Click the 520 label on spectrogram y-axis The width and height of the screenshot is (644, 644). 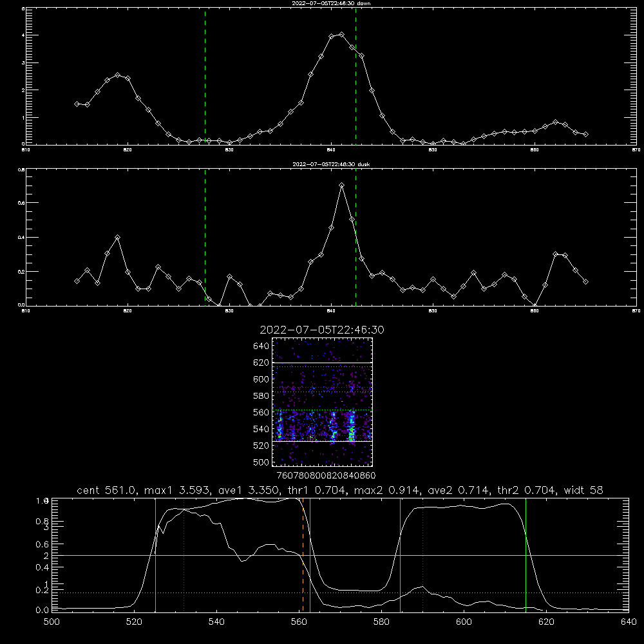(x=261, y=446)
